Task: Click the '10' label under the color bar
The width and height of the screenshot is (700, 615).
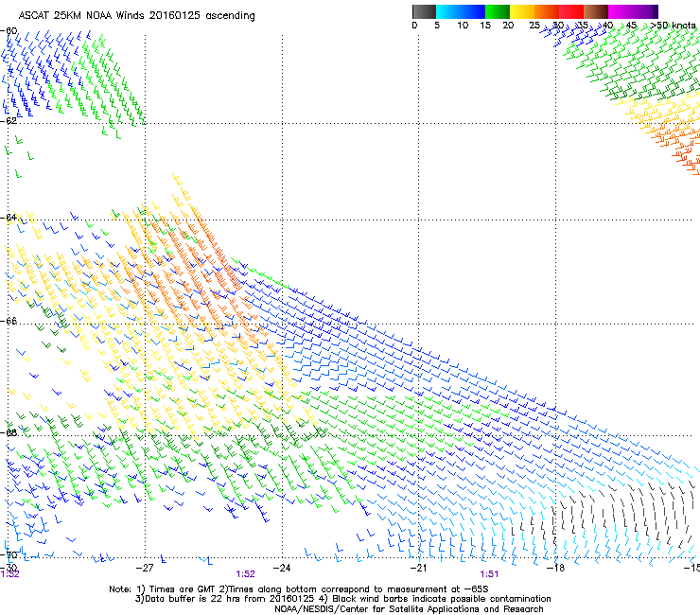Action: click(463, 26)
